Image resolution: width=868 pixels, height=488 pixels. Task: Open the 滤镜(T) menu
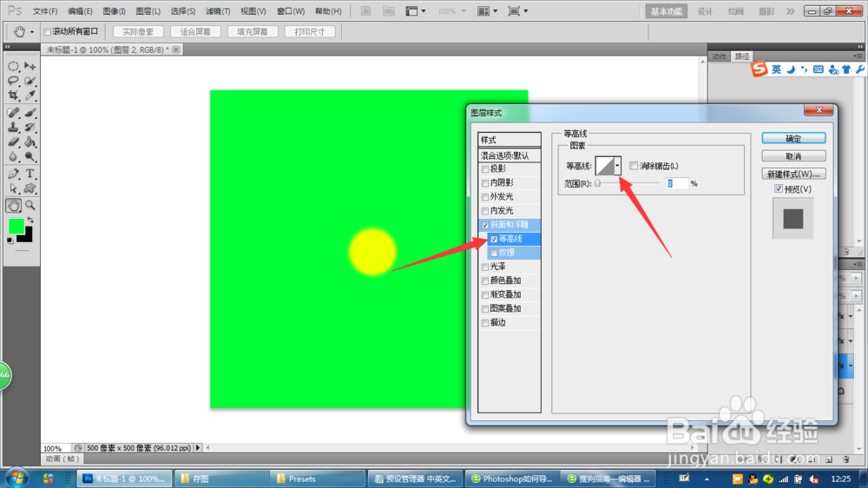(x=218, y=11)
